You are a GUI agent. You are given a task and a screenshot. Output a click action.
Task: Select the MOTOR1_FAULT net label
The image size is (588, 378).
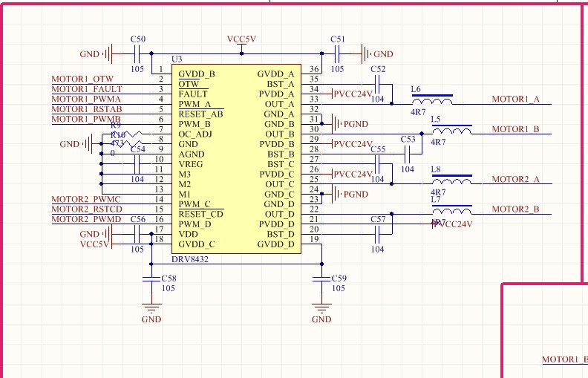pyautogui.click(x=87, y=89)
